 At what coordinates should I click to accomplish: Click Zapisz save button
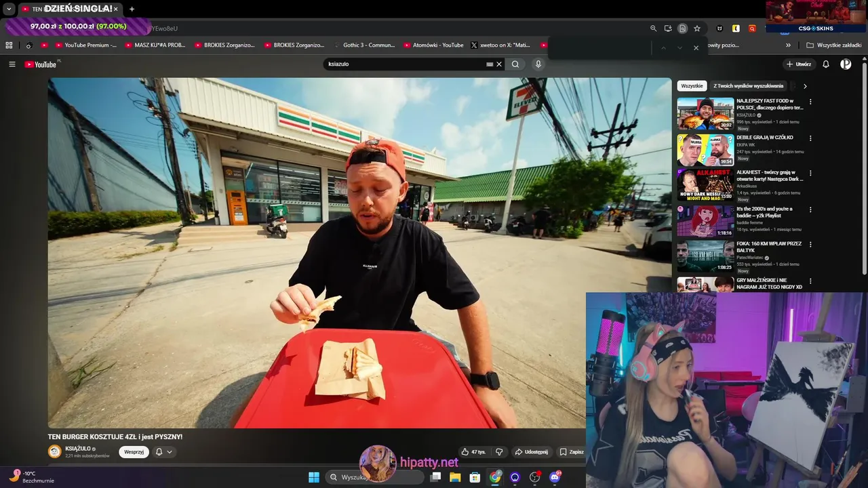click(572, 452)
